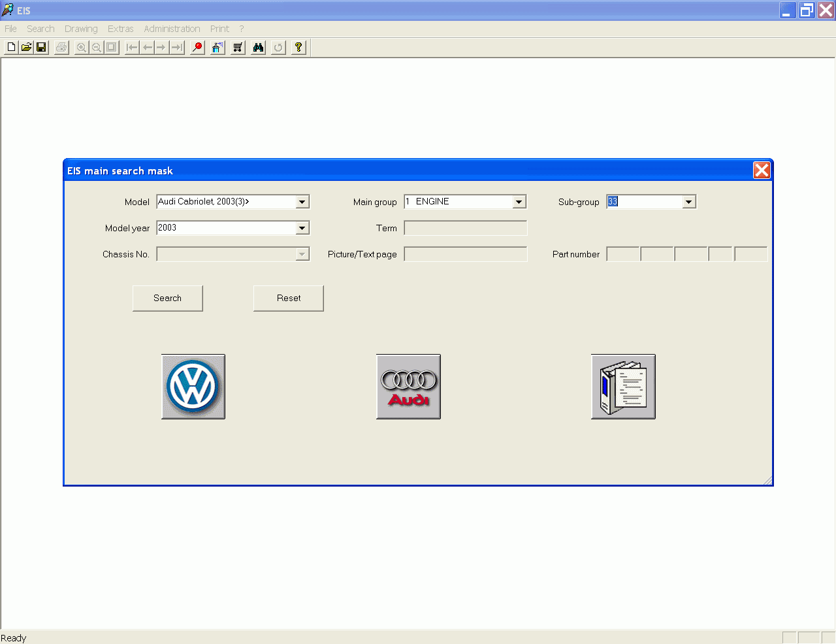Viewport: 836px width, 644px height.
Task: Click the Print toolbar icon
Action: click(x=61, y=47)
